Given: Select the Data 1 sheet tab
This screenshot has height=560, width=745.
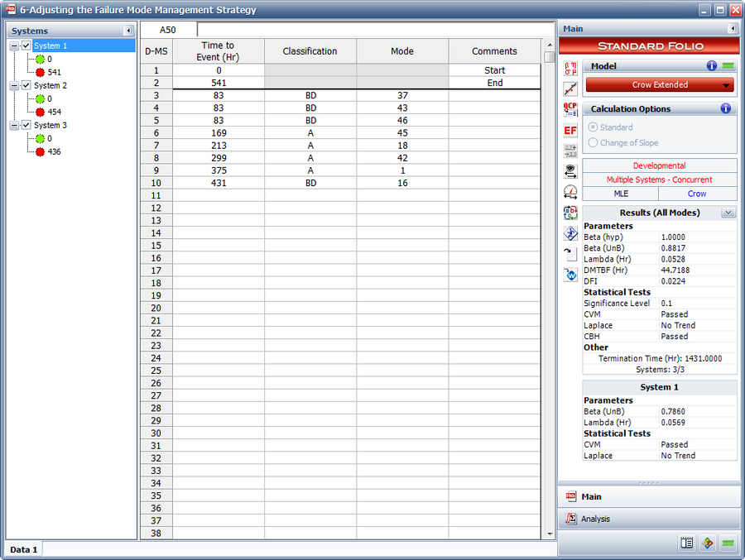Looking at the screenshot, I should click(23, 549).
